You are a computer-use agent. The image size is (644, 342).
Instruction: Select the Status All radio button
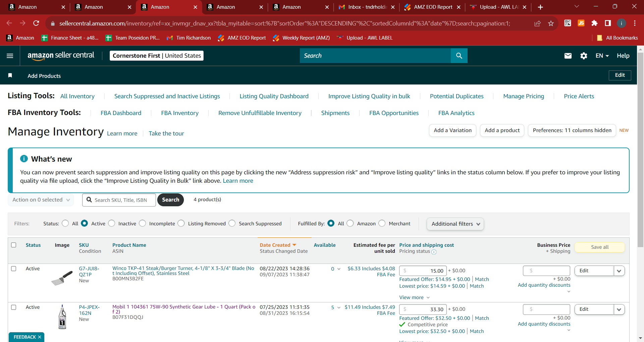click(x=65, y=223)
